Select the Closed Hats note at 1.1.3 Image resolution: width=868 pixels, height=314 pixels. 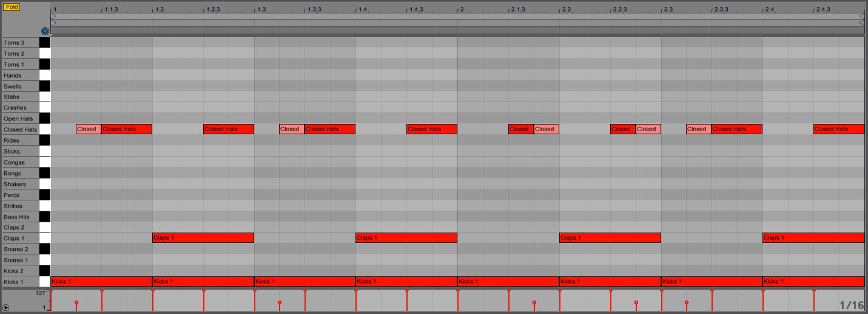[127, 129]
